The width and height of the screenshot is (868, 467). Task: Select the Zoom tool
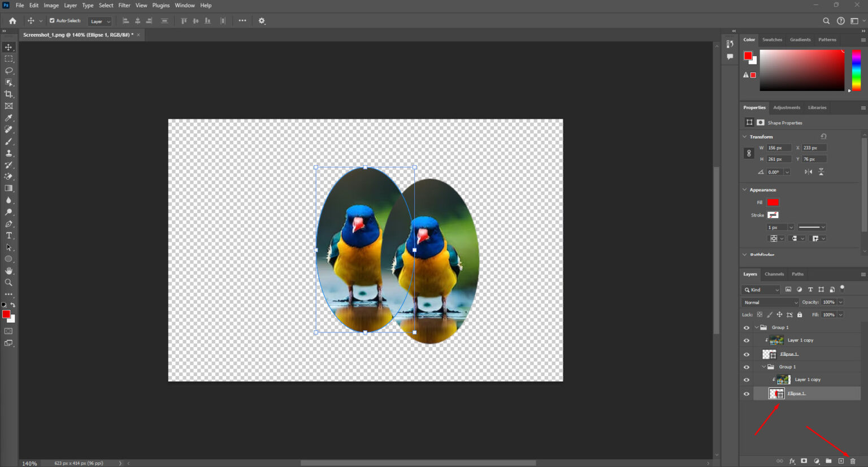pos(8,282)
